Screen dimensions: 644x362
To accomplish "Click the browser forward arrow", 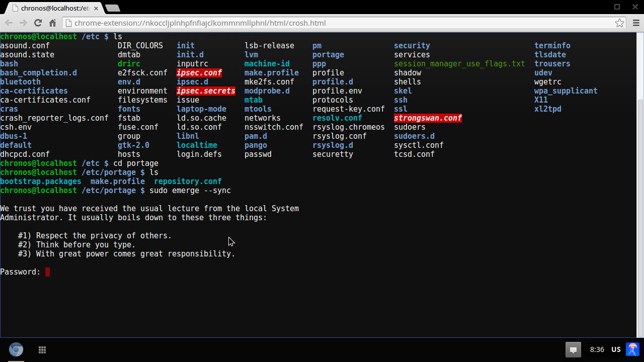I will [23, 23].
